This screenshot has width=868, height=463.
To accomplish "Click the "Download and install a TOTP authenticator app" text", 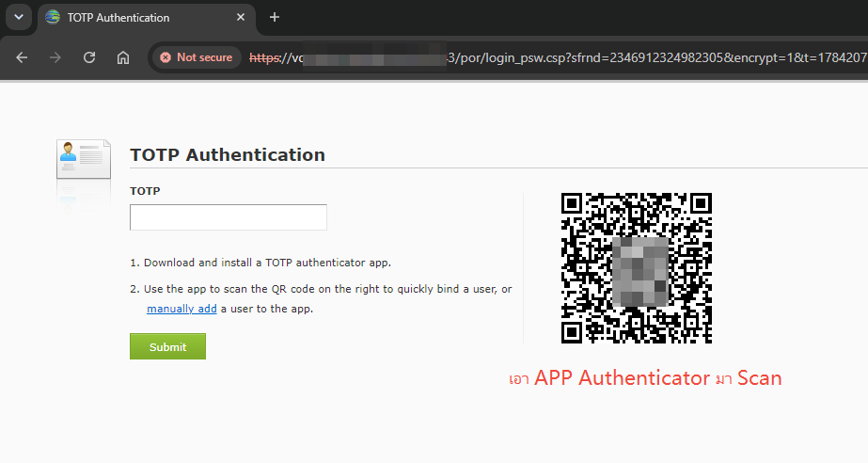I will (267, 263).
